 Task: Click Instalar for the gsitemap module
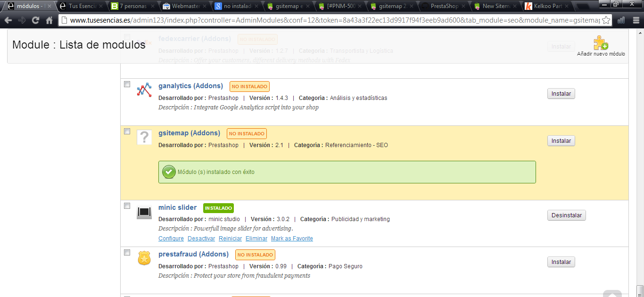[x=561, y=141]
